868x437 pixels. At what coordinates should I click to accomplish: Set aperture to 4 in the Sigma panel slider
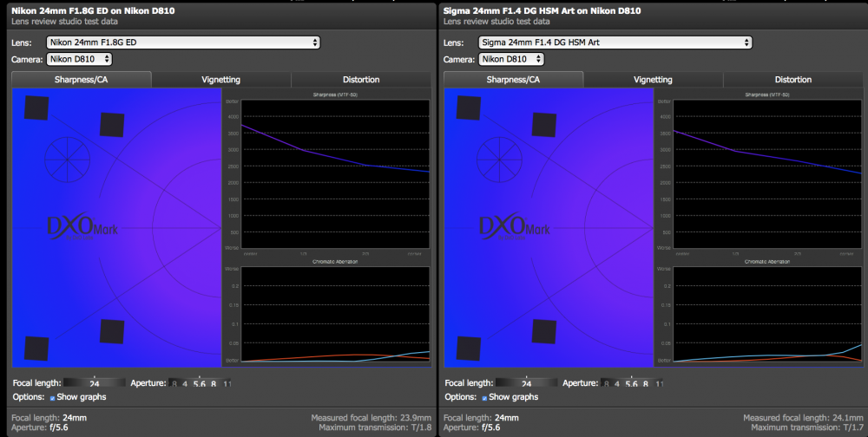616,383
